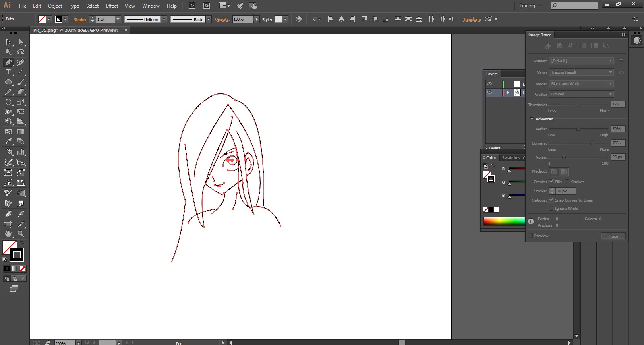Enable the Preview checkbox in Image Trace
Image resolution: width=644 pixels, height=345 pixels.
[530, 236]
